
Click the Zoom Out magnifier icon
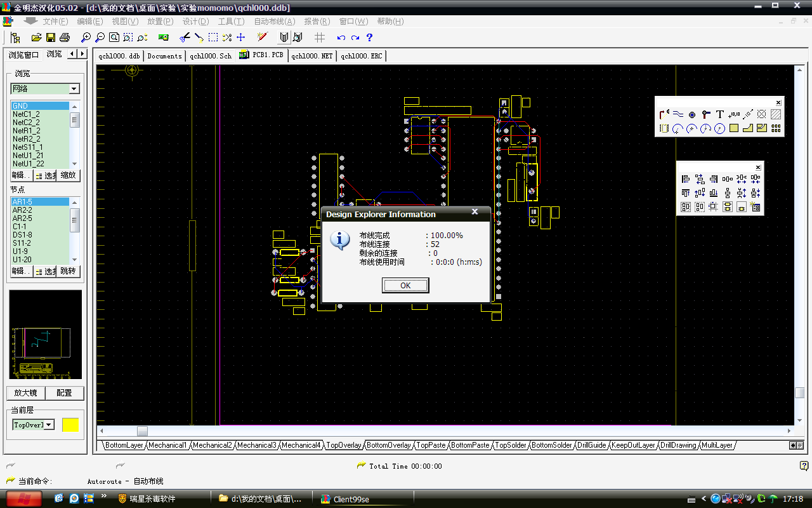[x=100, y=38]
